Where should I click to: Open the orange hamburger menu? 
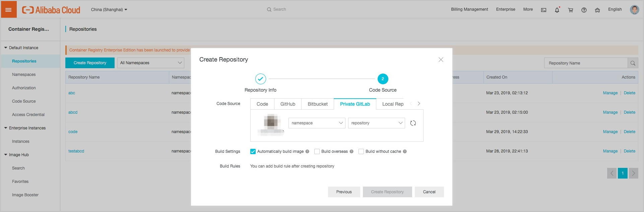pos(8,10)
